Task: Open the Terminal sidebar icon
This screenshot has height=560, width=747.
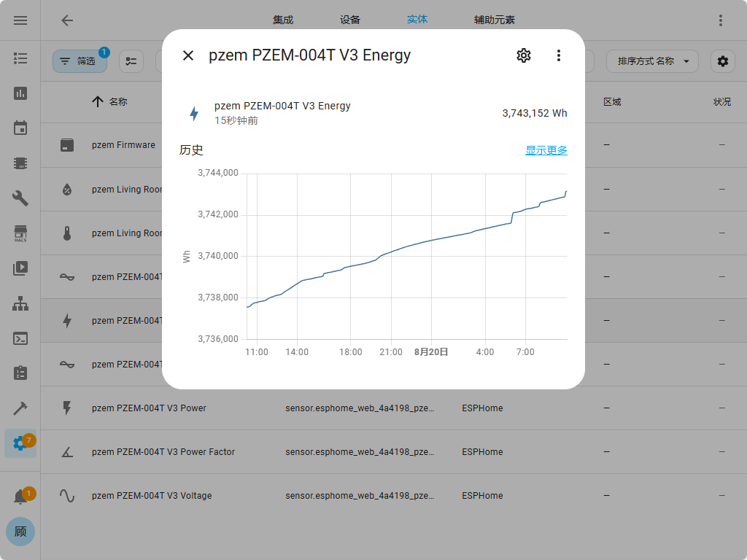Action: 20,338
